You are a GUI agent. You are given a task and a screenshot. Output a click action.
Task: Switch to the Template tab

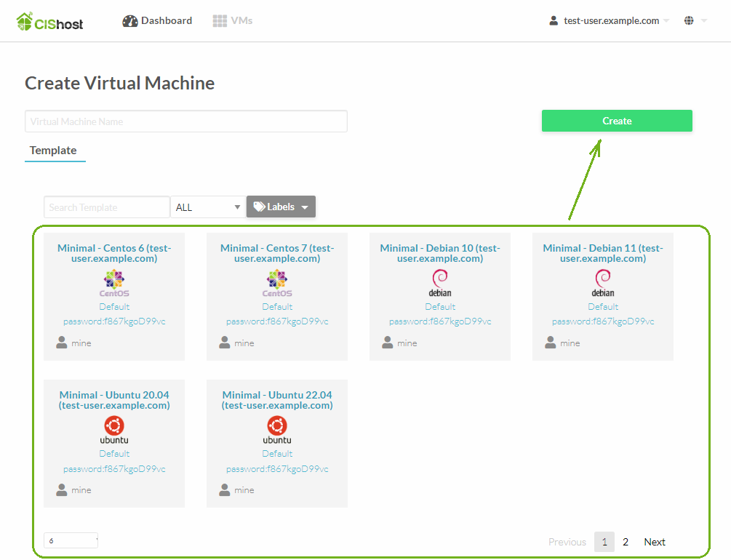(x=53, y=151)
